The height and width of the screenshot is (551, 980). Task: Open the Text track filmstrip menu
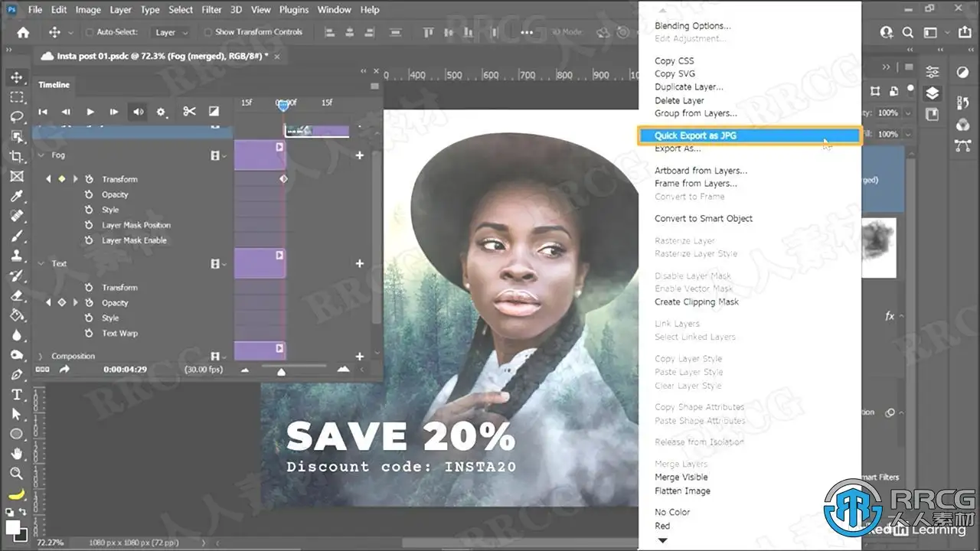218,264
